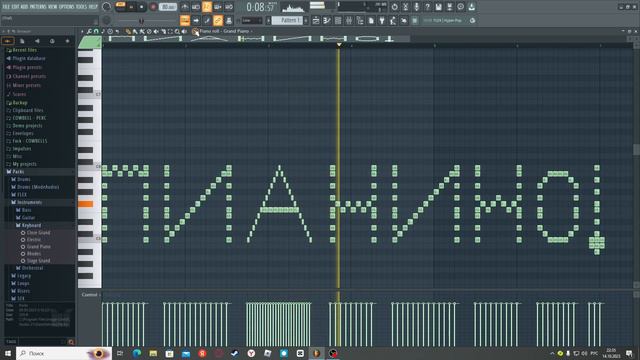Toggle the metronome icon
Viewport: 640px width, 360px height.
coord(185,7)
